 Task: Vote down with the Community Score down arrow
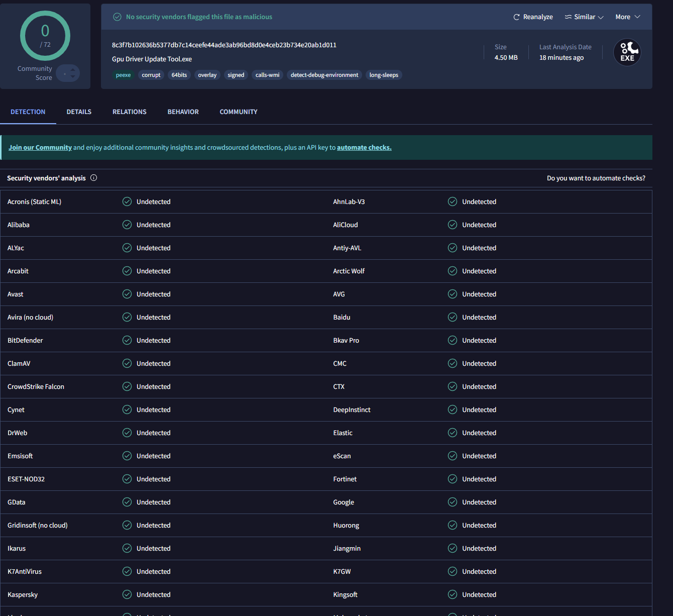(x=73, y=77)
